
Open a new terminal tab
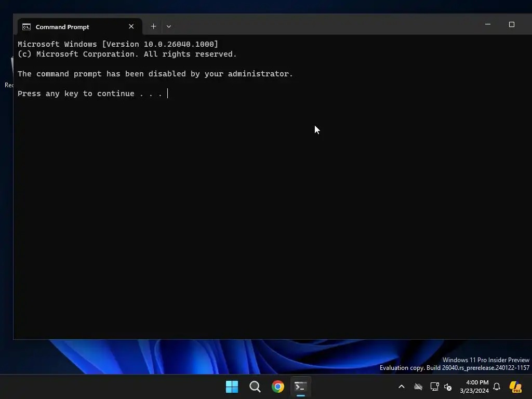[153, 26]
